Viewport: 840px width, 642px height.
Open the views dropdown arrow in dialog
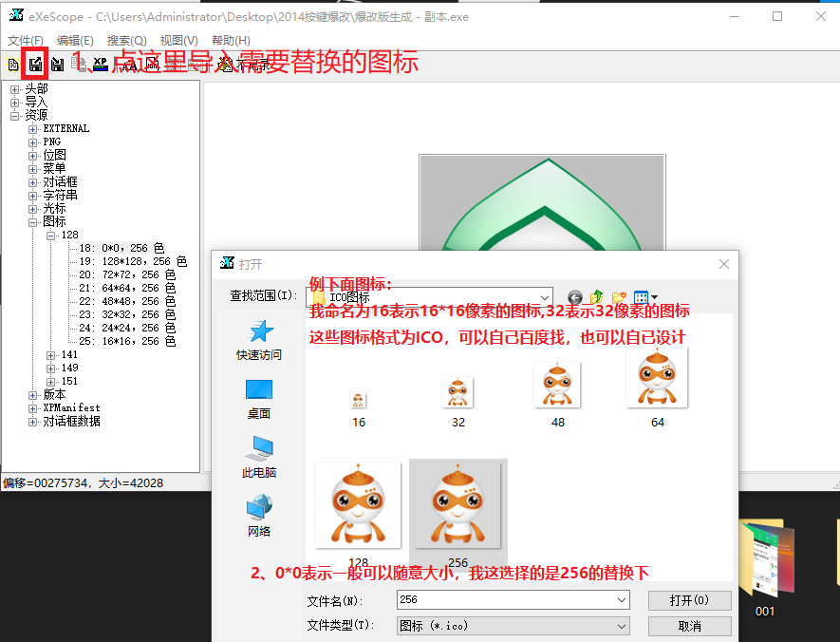coord(654,296)
